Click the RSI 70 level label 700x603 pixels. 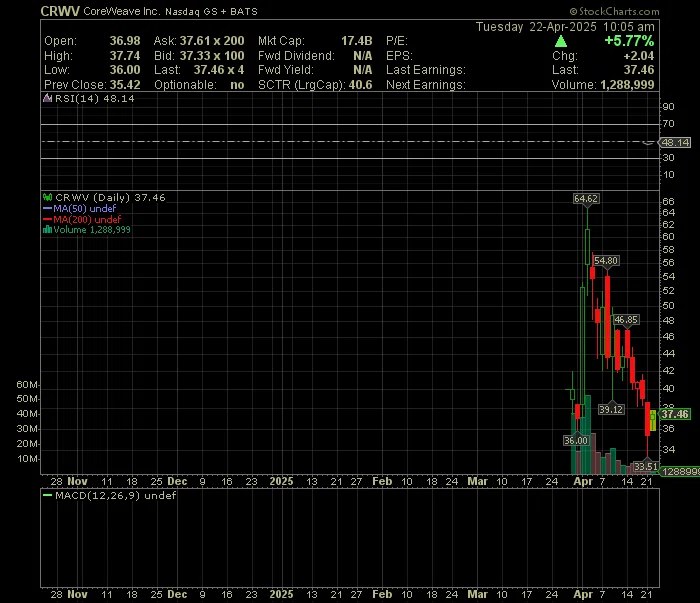coord(668,124)
